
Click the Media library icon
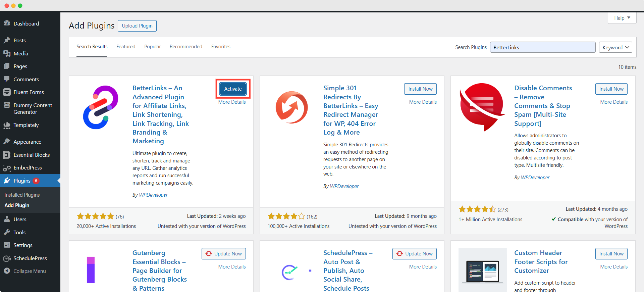7,53
